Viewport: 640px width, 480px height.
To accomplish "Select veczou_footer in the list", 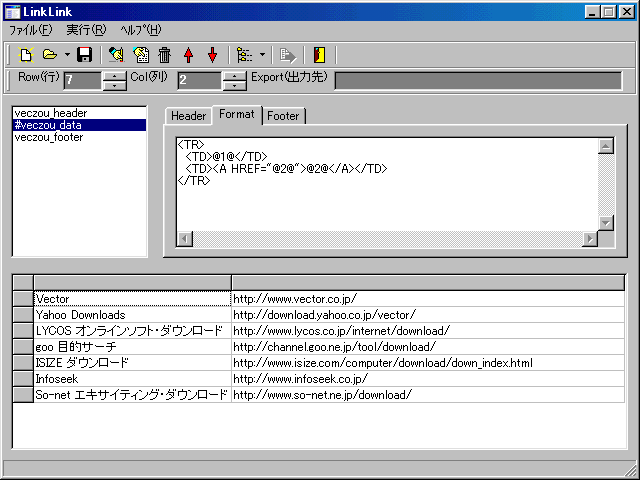I will 80,137.
